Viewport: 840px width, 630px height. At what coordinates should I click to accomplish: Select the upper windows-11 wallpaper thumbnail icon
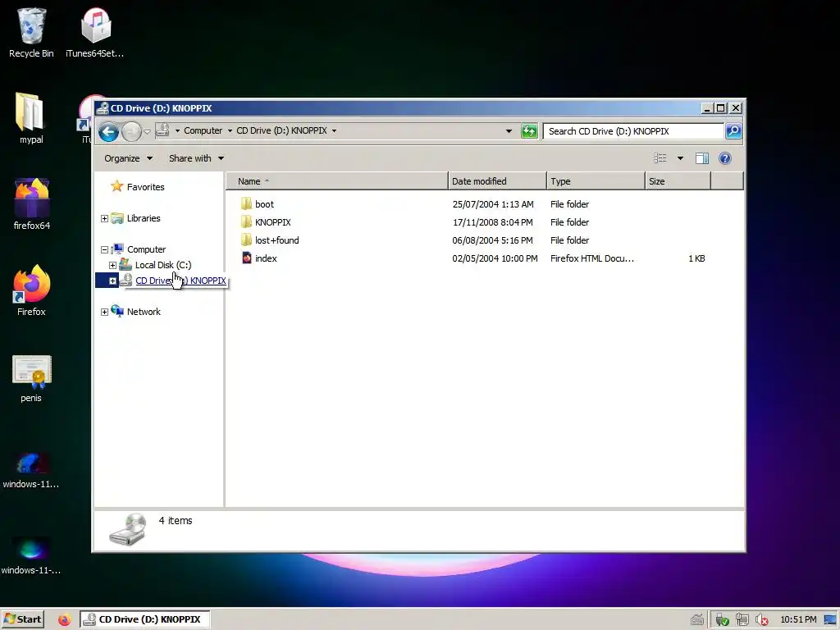coord(31,470)
